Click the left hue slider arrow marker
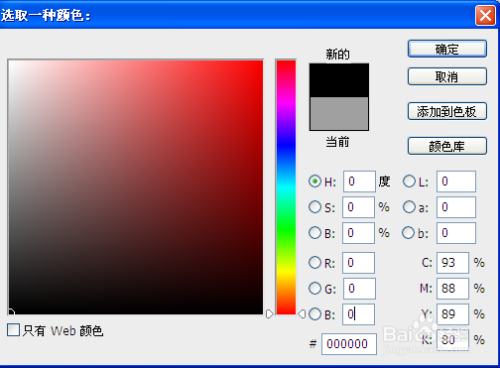 point(270,314)
